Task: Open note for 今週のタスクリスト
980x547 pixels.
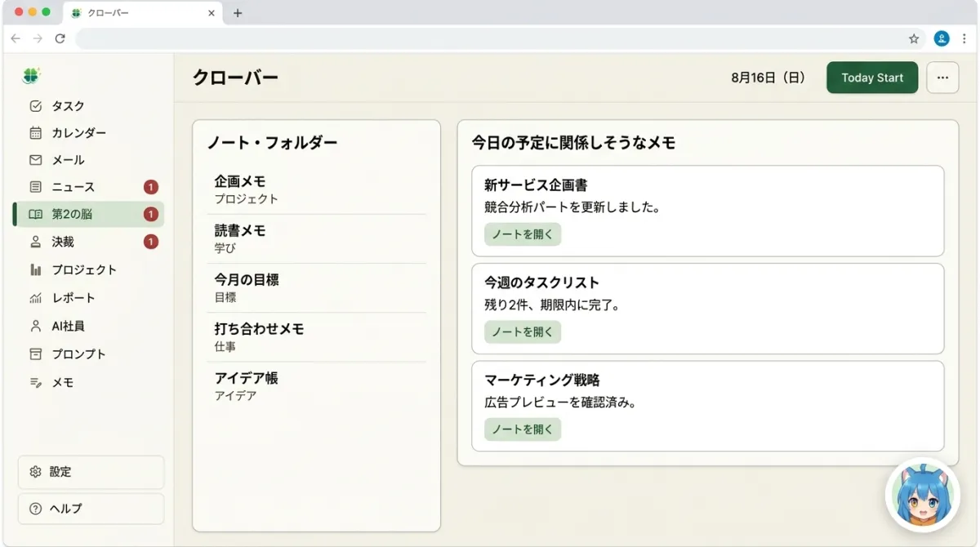Action: (523, 332)
